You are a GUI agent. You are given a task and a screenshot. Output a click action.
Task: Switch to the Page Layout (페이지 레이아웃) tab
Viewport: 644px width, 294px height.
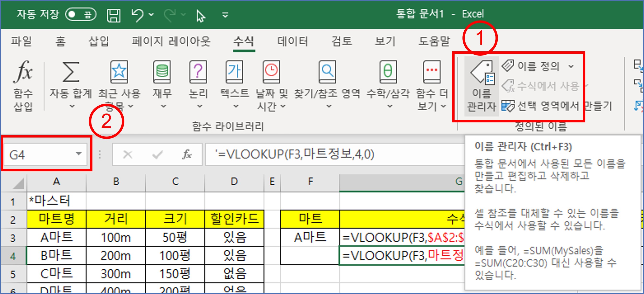coord(171,42)
